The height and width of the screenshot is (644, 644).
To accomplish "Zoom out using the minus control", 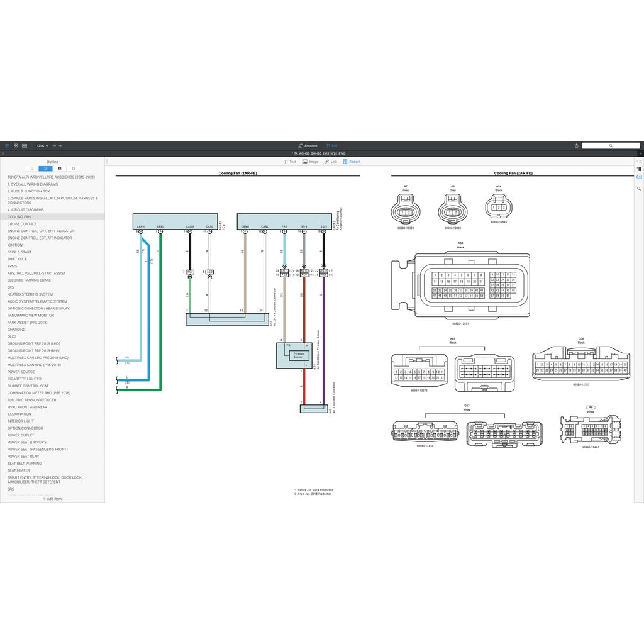I will [x=54, y=145].
